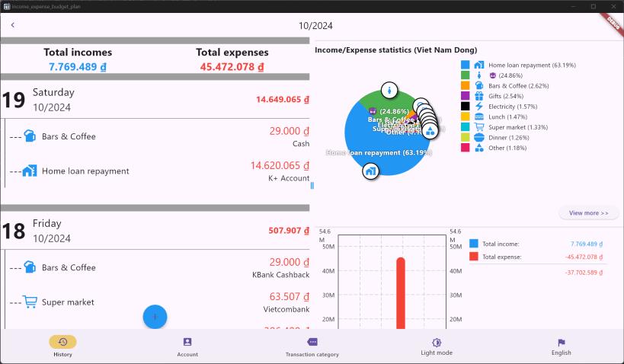
Task: Select Super market cart legend icon
Action: click(x=479, y=127)
